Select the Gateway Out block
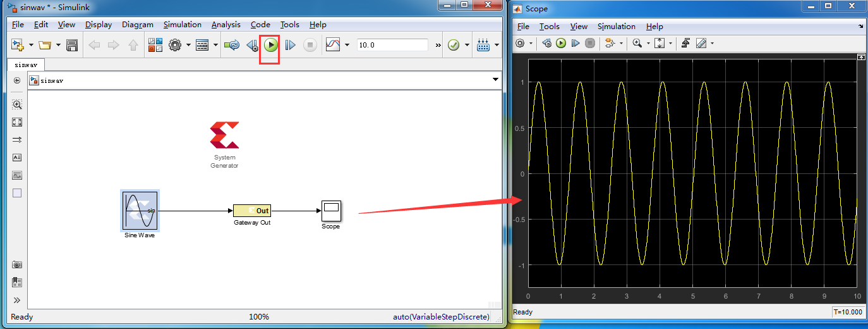Viewport: 868px width, 329px height. pyautogui.click(x=252, y=211)
